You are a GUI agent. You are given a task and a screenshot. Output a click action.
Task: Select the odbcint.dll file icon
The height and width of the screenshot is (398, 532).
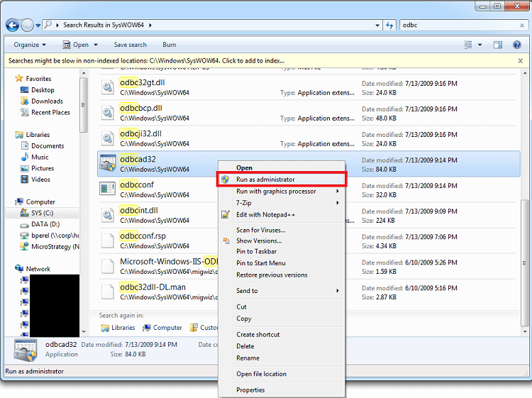point(108,215)
